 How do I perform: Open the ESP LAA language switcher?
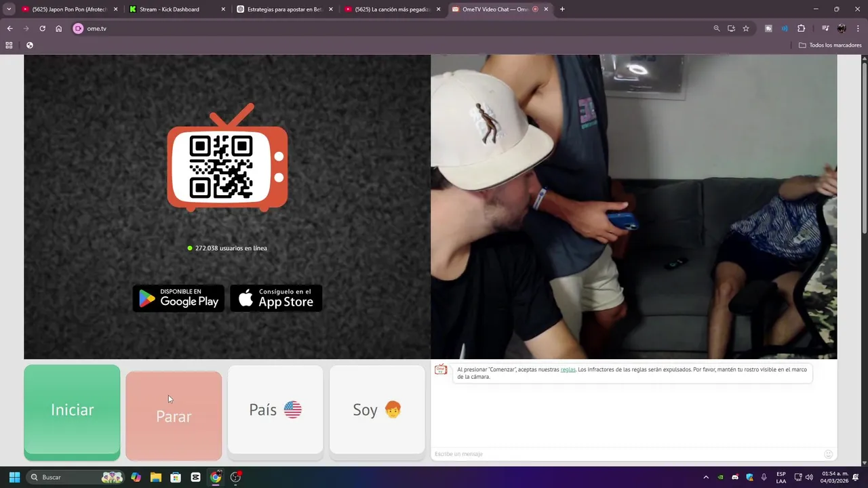[781, 477]
